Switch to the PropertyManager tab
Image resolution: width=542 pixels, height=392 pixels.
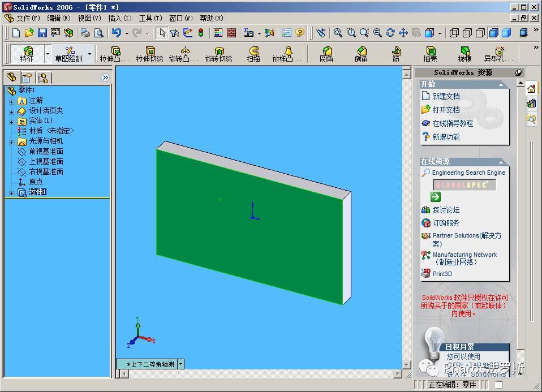tap(27, 77)
